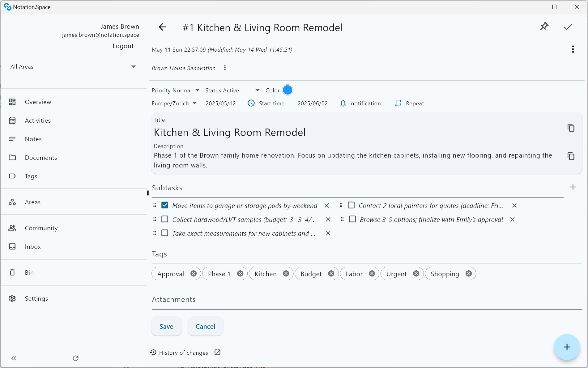Screen dimensions: 588x368
Task: Open History of changes
Action: (184, 353)
